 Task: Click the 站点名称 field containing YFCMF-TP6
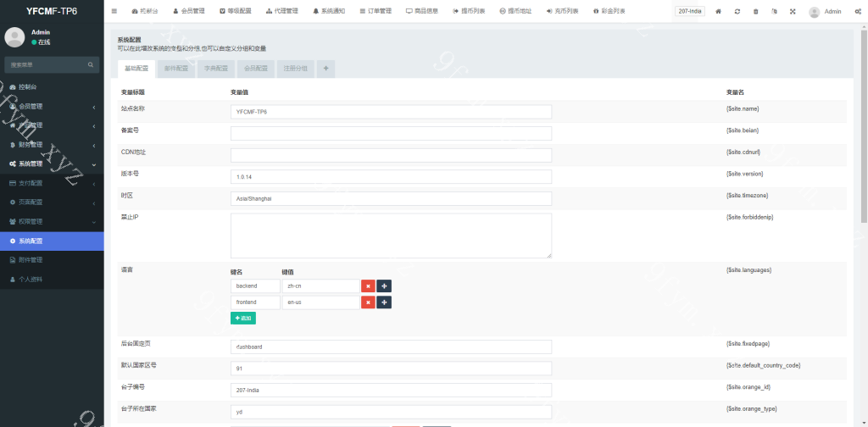click(x=391, y=112)
